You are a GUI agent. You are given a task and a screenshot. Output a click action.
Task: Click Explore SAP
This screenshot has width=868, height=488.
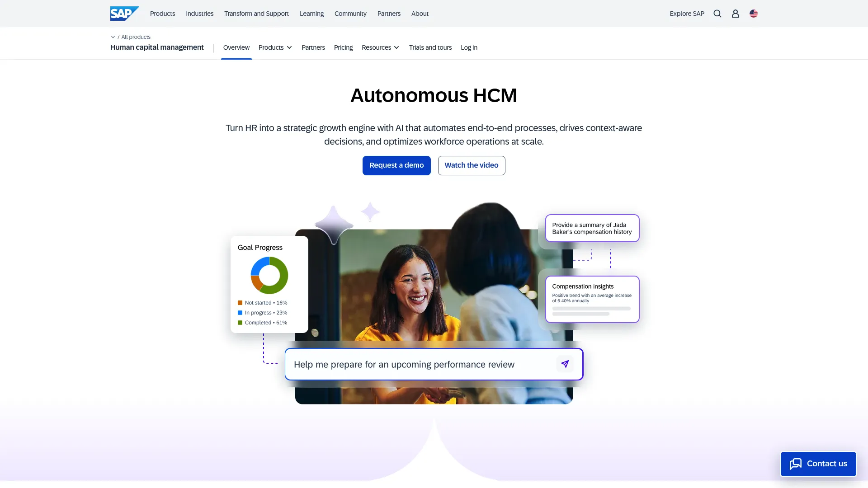[687, 14]
